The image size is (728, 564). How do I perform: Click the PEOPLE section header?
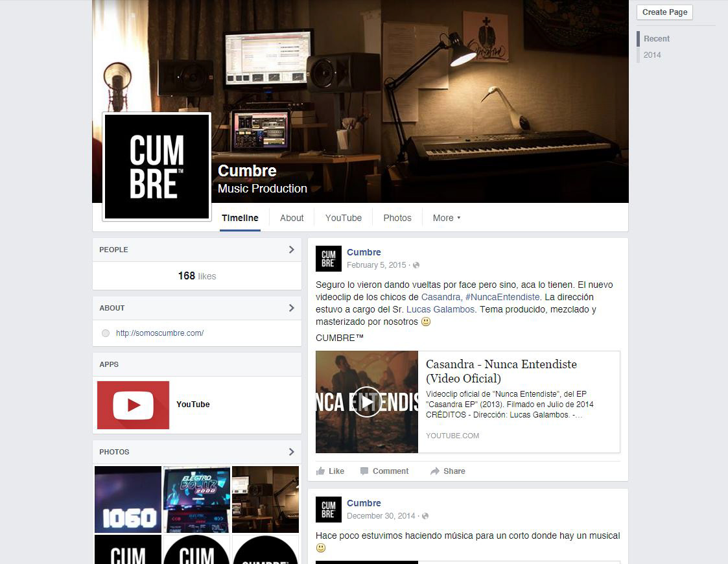pos(113,250)
